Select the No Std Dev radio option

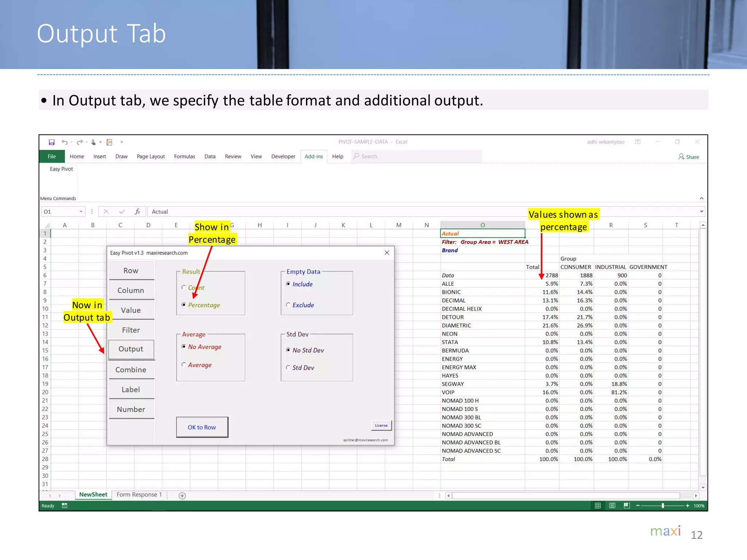pos(288,350)
